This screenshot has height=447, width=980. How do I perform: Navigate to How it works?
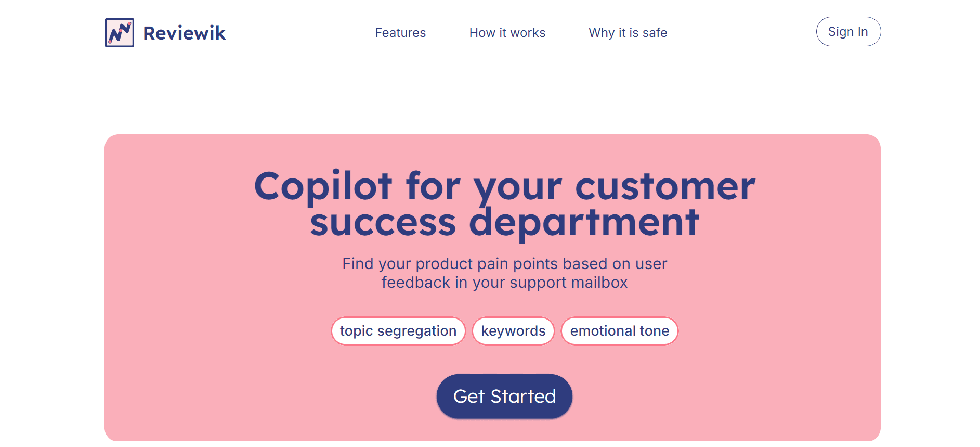click(507, 32)
